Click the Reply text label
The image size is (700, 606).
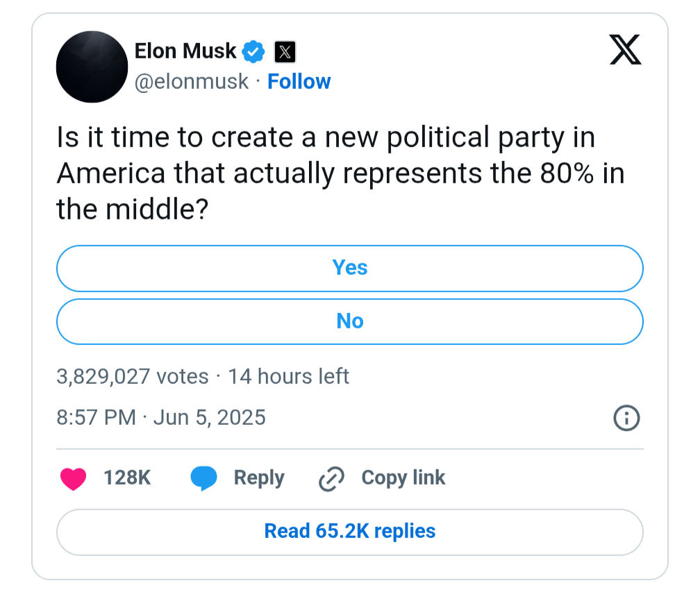coord(260,478)
